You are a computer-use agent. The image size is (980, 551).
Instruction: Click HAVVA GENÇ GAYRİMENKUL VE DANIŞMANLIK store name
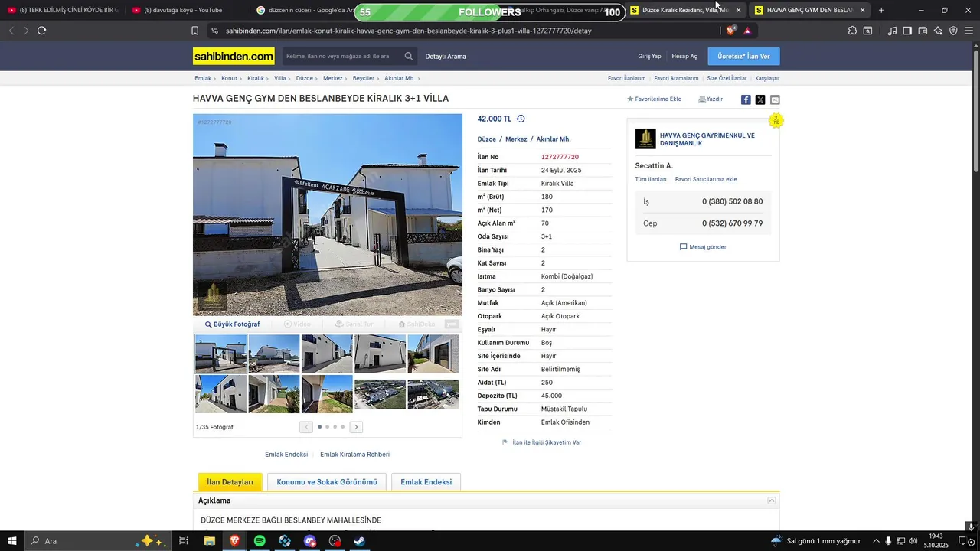click(707, 139)
